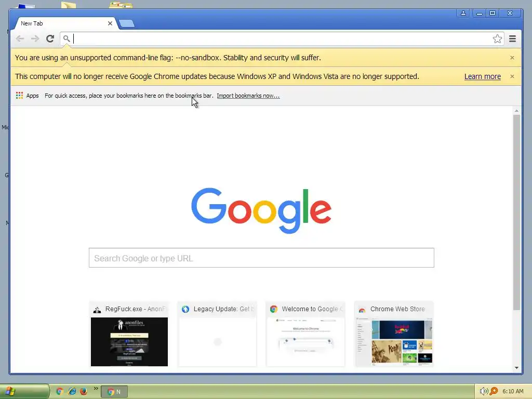Click the vertical scrollbar thumb

click(516, 212)
